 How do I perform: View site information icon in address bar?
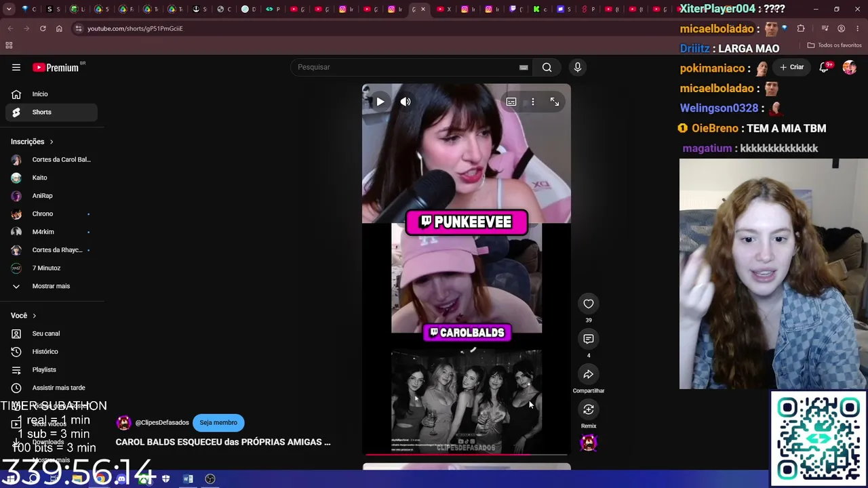[x=79, y=28]
